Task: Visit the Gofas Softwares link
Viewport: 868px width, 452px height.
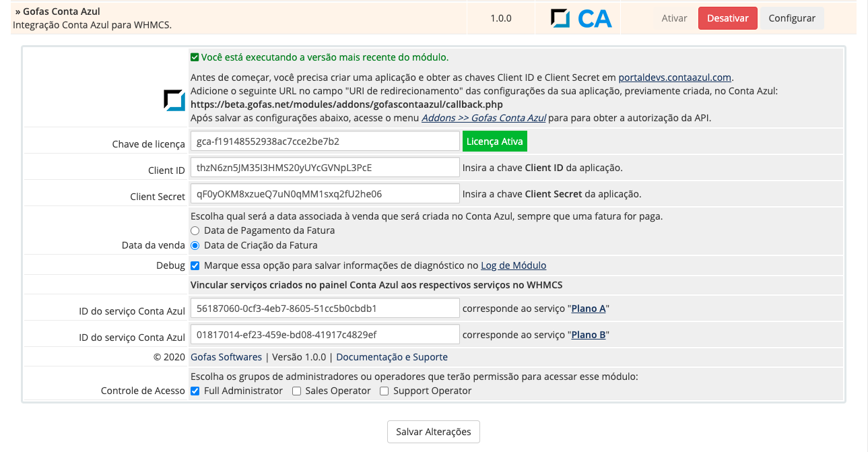Action: (x=226, y=357)
